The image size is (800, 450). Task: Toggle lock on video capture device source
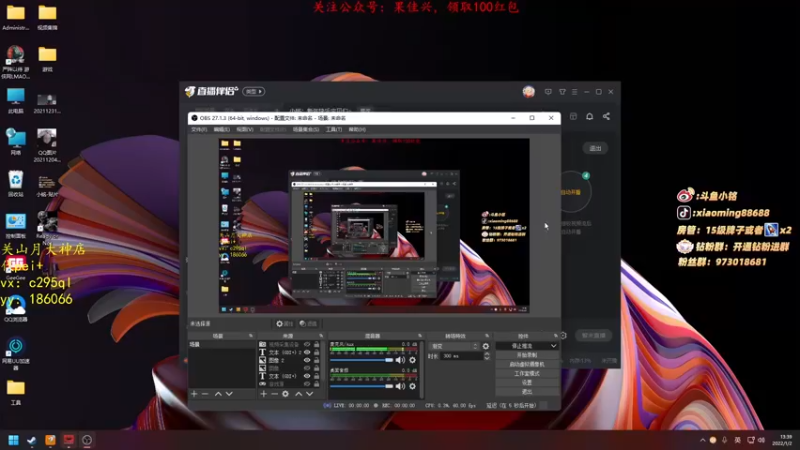pyautogui.click(x=316, y=344)
